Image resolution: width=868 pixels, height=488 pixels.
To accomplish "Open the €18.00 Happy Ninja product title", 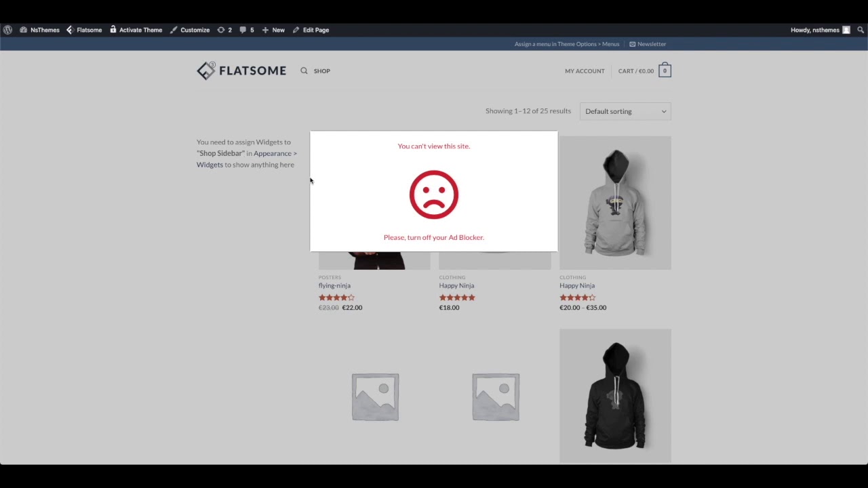I will 456,285.
